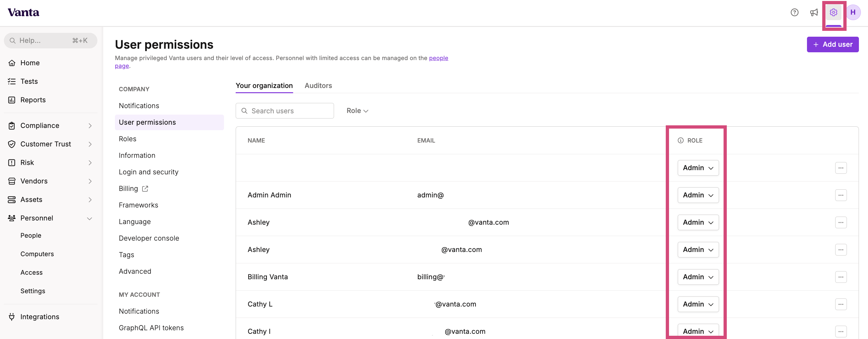Click the Customer Trust shield icon
This screenshot has width=868, height=339.
pos(12,144)
